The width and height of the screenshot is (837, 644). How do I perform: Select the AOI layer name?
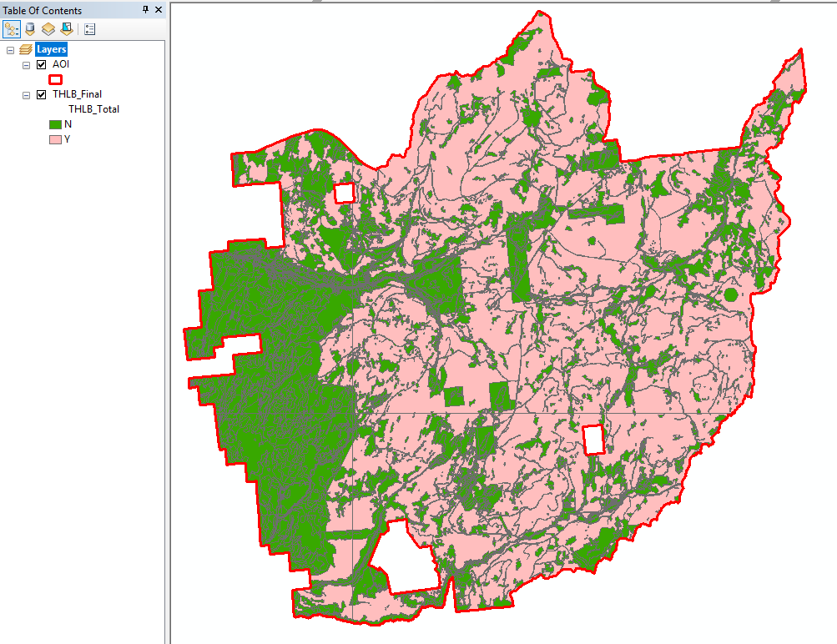[x=61, y=64]
